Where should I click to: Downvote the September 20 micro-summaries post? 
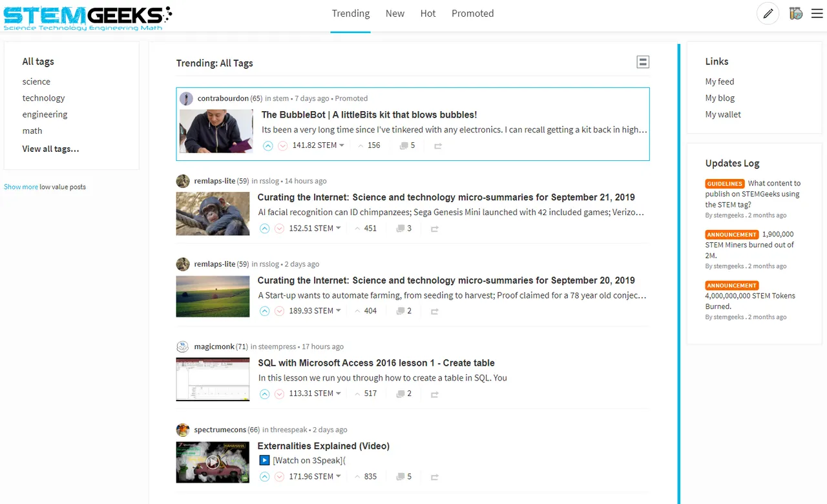(x=279, y=311)
